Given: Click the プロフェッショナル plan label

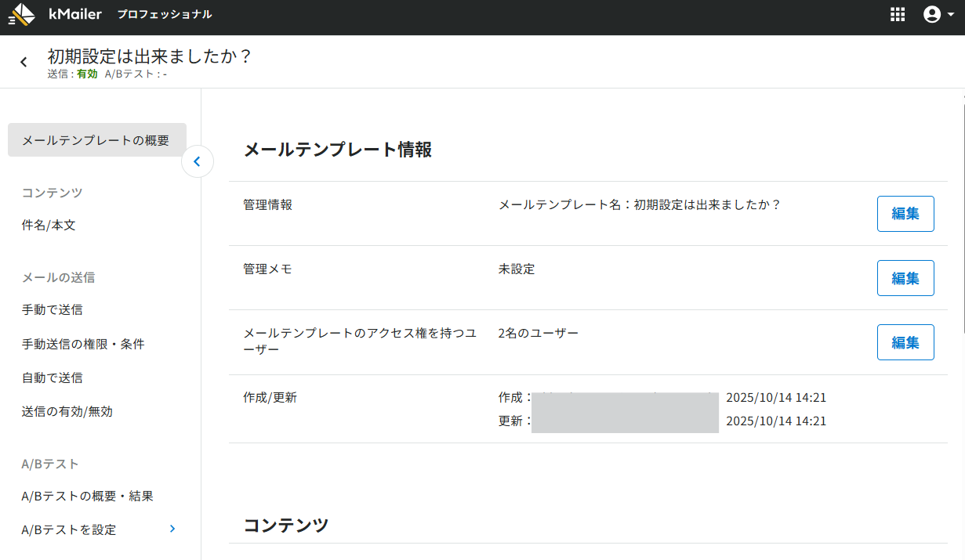Looking at the screenshot, I should click(x=165, y=15).
